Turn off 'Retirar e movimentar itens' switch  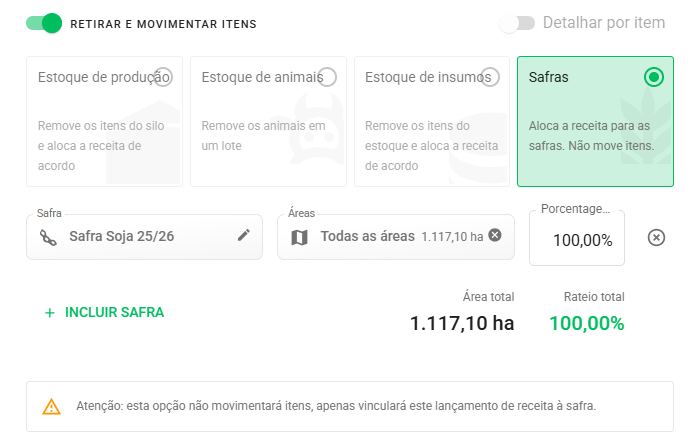(44, 23)
